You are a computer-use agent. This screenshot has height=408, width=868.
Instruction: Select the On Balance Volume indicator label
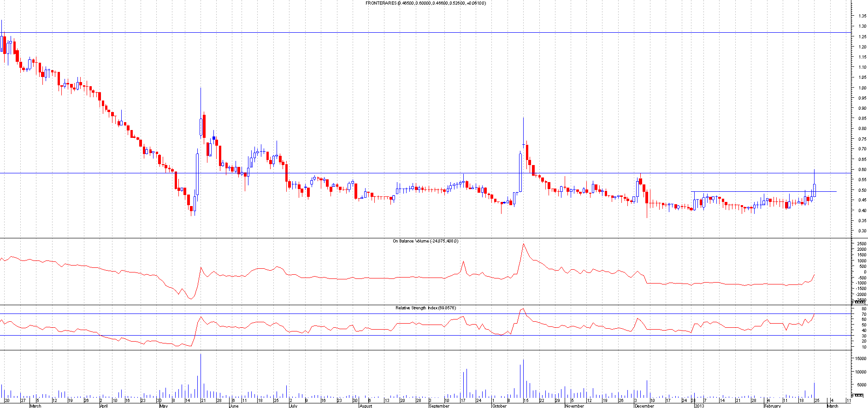click(x=425, y=241)
